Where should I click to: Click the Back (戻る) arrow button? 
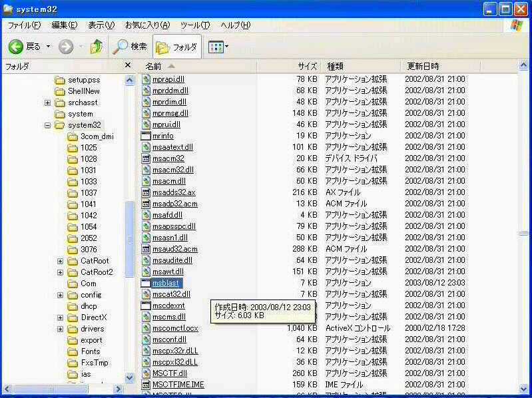[15, 47]
